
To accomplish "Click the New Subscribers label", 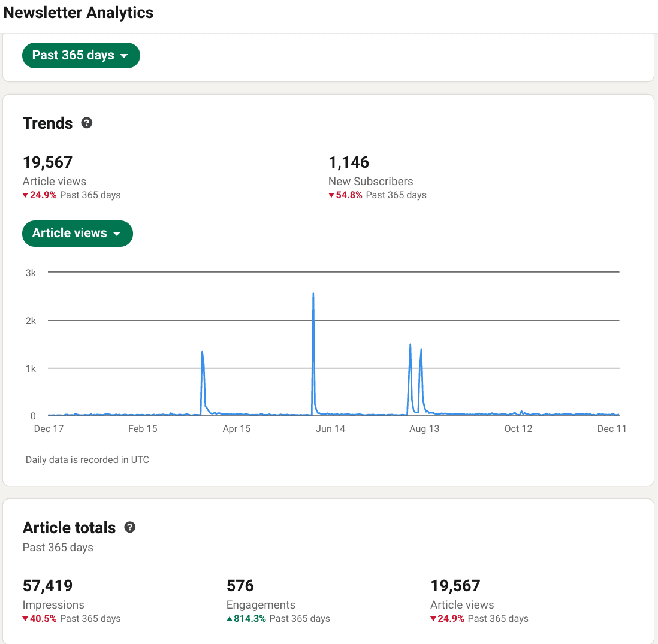I will 370,182.
